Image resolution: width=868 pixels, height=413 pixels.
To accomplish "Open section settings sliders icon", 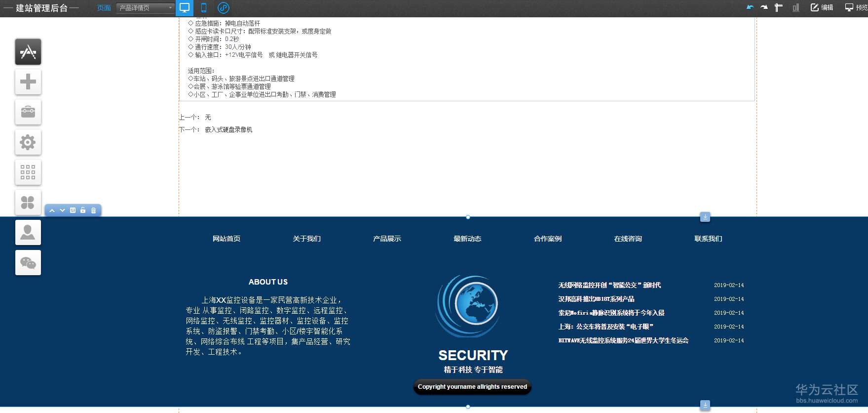I will pyautogui.click(x=73, y=210).
